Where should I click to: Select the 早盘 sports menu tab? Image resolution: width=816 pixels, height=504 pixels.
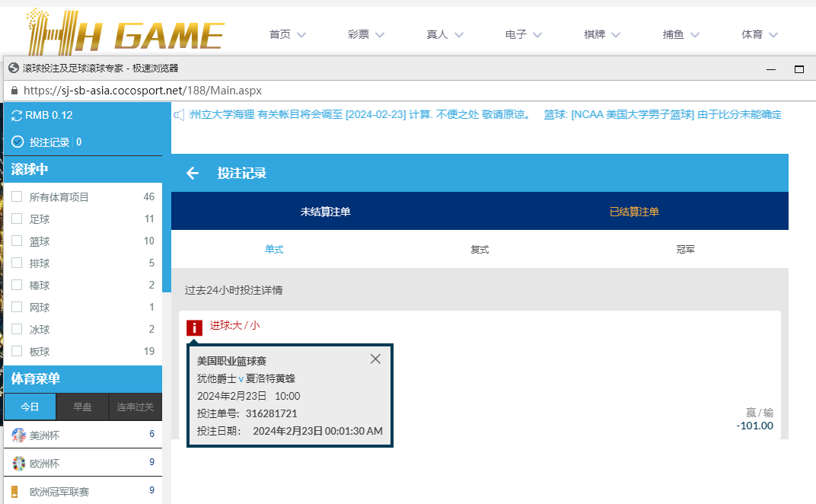(82, 407)
